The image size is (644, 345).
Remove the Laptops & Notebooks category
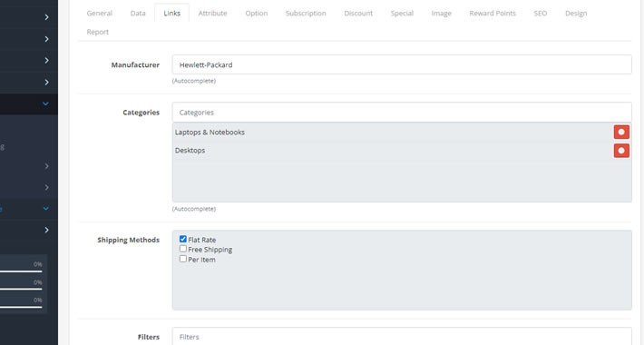621,132
